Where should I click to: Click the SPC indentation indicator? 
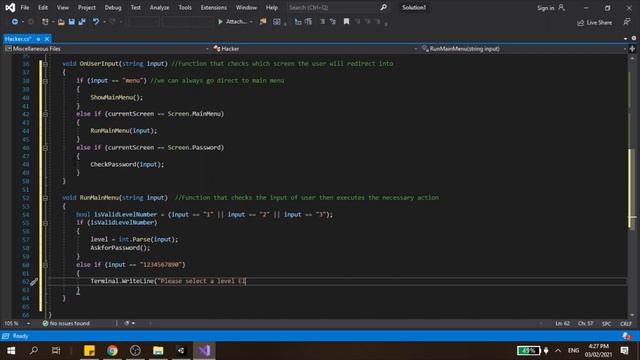[607, 323]
